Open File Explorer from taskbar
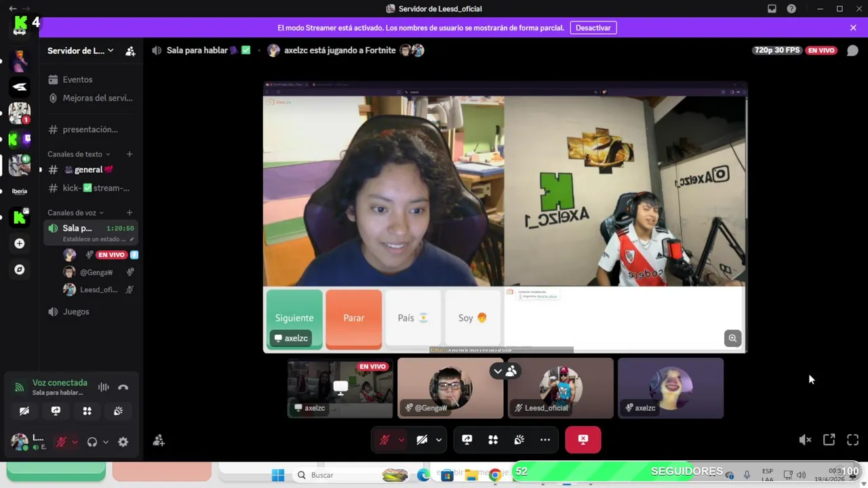Viewport: 868px width, 488px height. tap(471, 475)
